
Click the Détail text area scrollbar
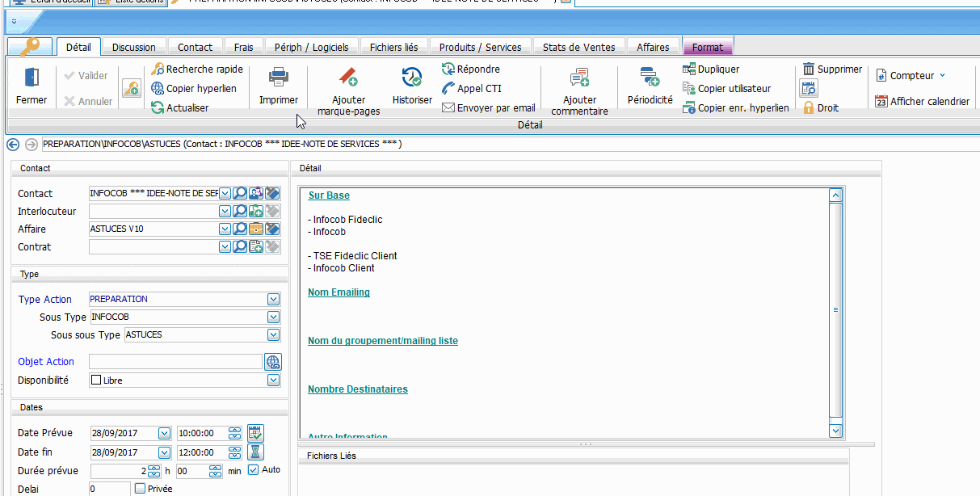pyautogui.click(x=835, y=309)
